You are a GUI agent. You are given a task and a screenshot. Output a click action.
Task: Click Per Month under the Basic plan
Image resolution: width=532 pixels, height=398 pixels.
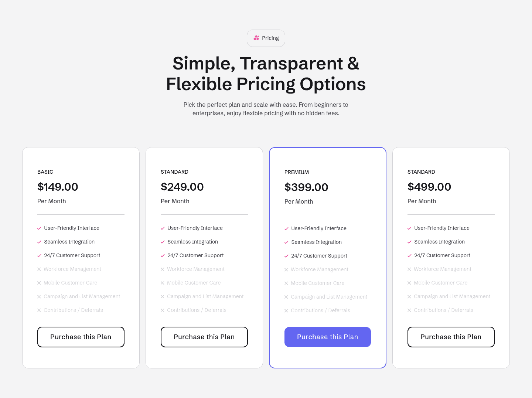tap(51, 201)
